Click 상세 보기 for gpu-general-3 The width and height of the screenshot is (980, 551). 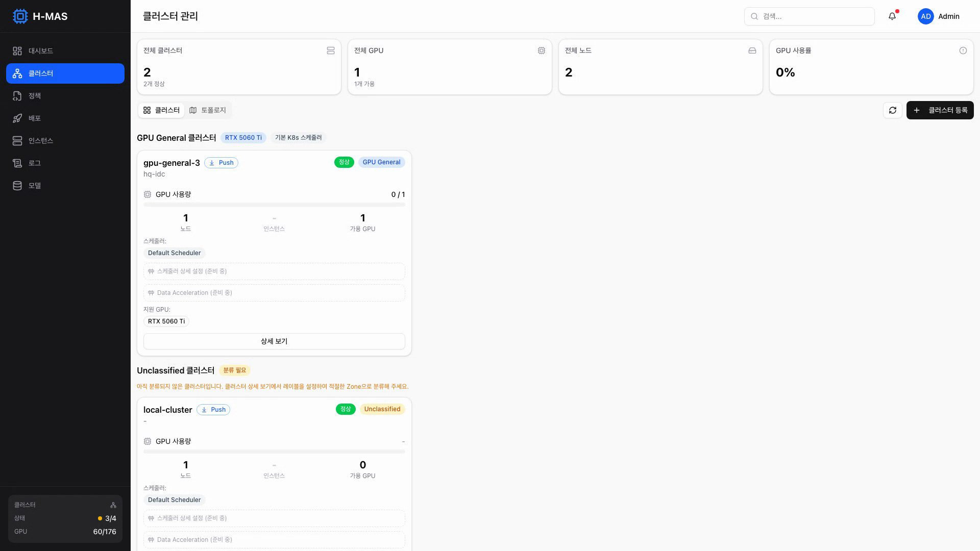(274, 341)
